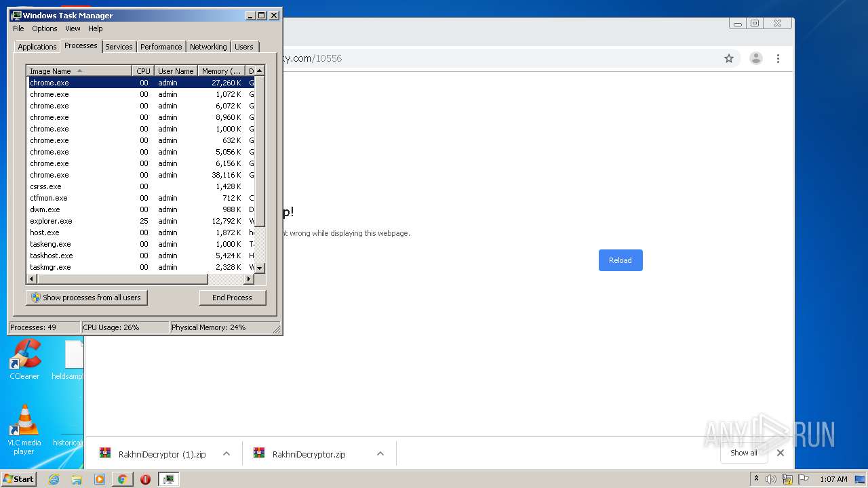Image resolution: width=868 pixels, height=488 pixels.
Task: Open Windows Media Player from the taskbar
Action: [x=100, y=479]
